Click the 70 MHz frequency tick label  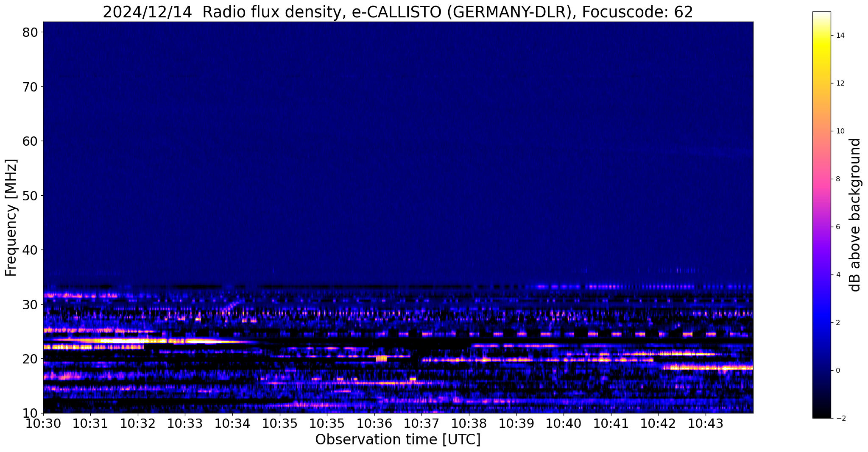click(31, 87)
